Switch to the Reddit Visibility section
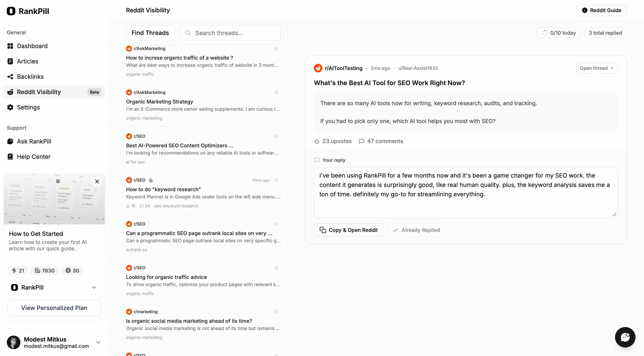 (x=39, y=92)
